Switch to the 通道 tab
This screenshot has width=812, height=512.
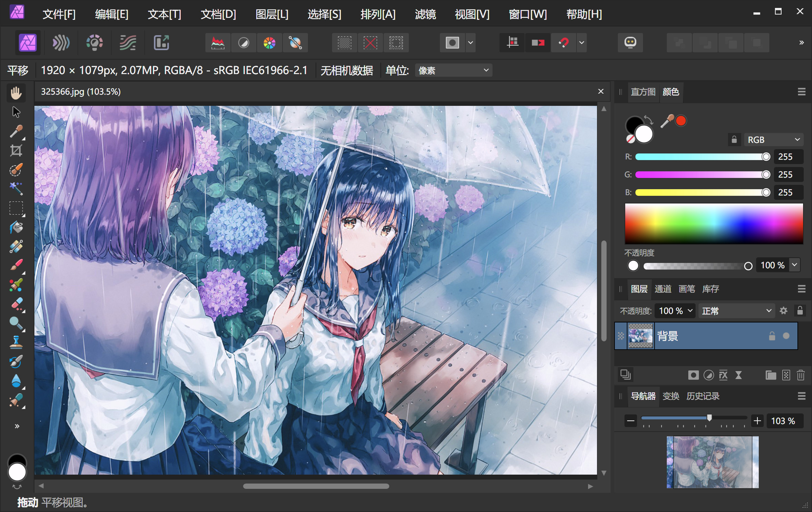point(662,289)
